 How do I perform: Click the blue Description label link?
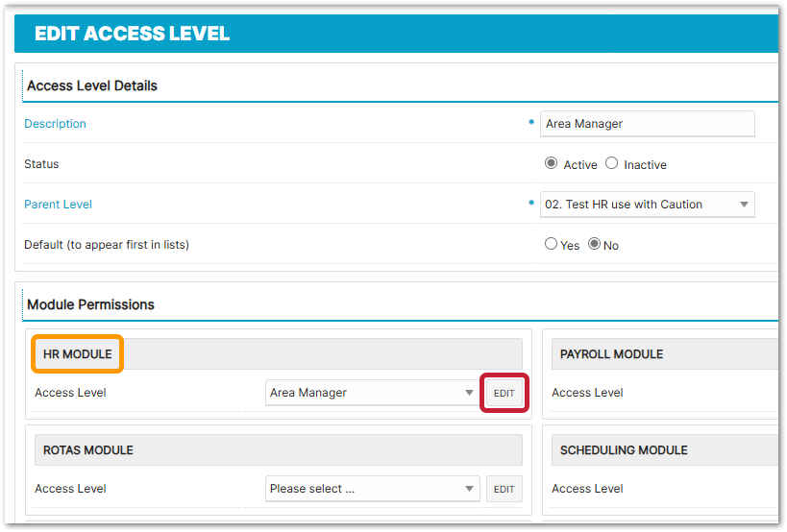point(55,124)
